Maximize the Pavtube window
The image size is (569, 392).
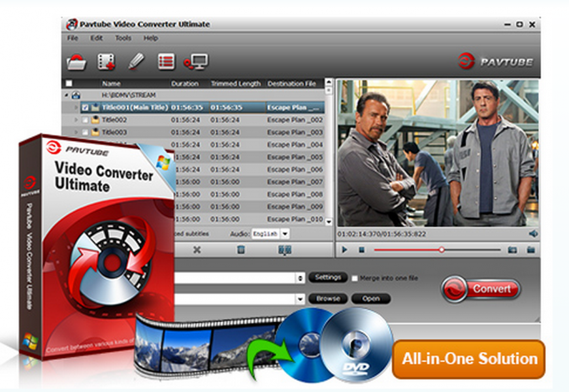(519, 24)
